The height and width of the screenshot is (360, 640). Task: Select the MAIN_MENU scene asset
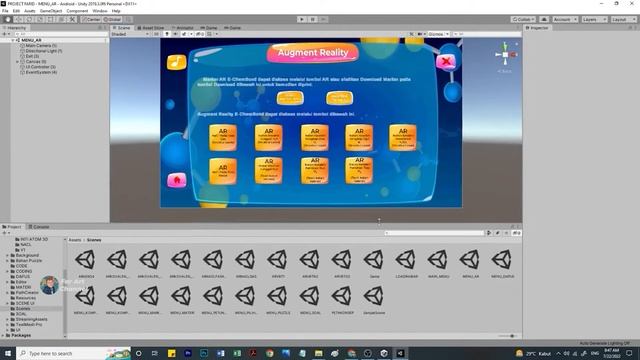[438, 263]
